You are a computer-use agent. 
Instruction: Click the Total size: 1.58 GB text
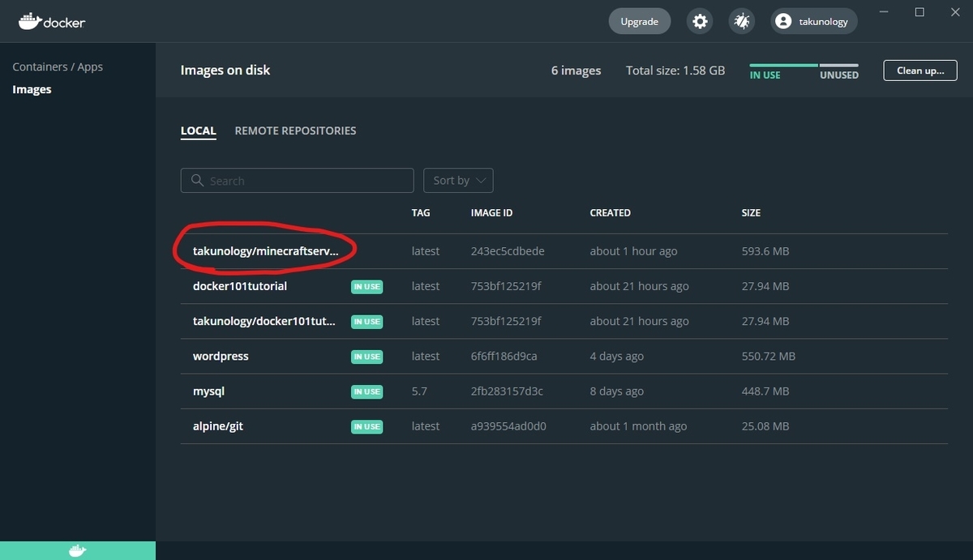point(675,71)
